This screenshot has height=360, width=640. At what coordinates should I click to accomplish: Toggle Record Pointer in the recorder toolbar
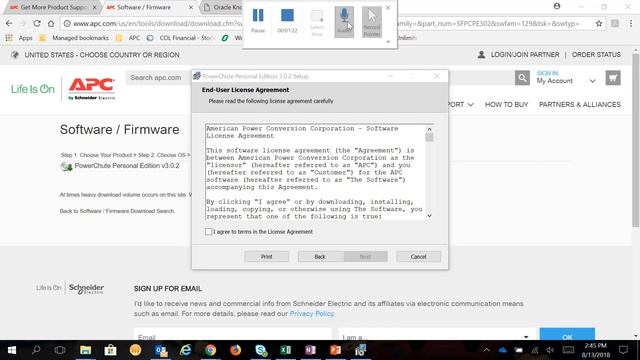tap(371, 22)
